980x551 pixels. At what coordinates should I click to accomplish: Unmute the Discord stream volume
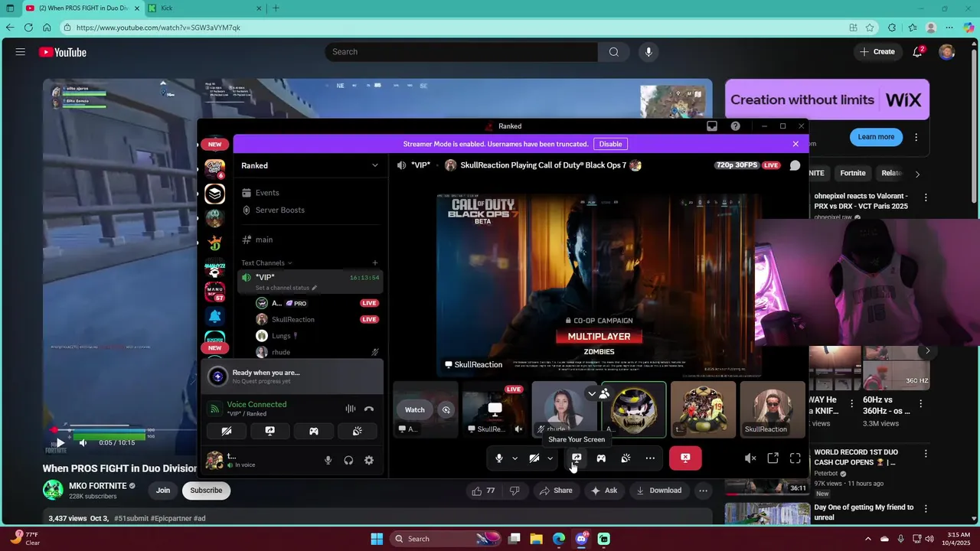[x=750, y=458]
